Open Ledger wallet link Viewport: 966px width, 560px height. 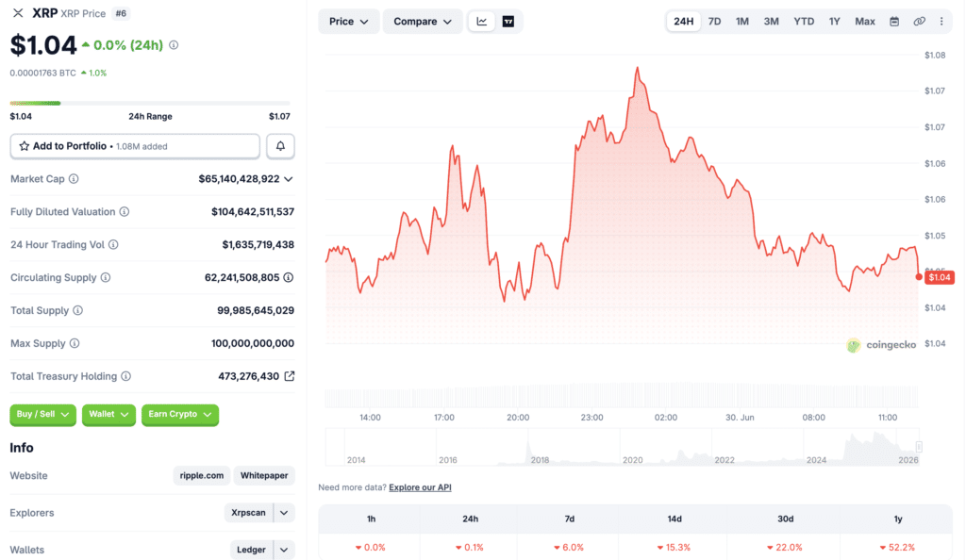click(251, 550)
